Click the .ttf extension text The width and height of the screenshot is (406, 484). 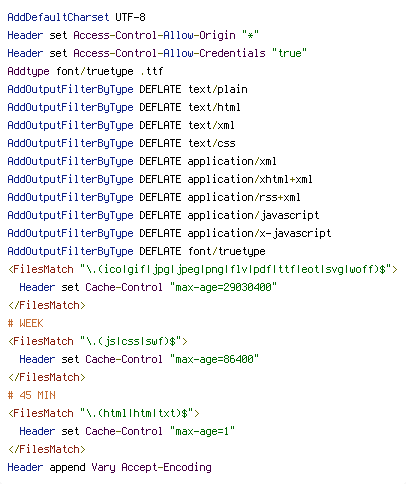[x=152, y=71]
